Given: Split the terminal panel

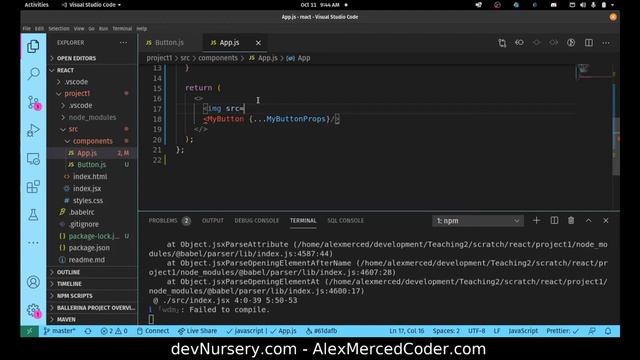Looking at the screenshot, I should point(554,220).
